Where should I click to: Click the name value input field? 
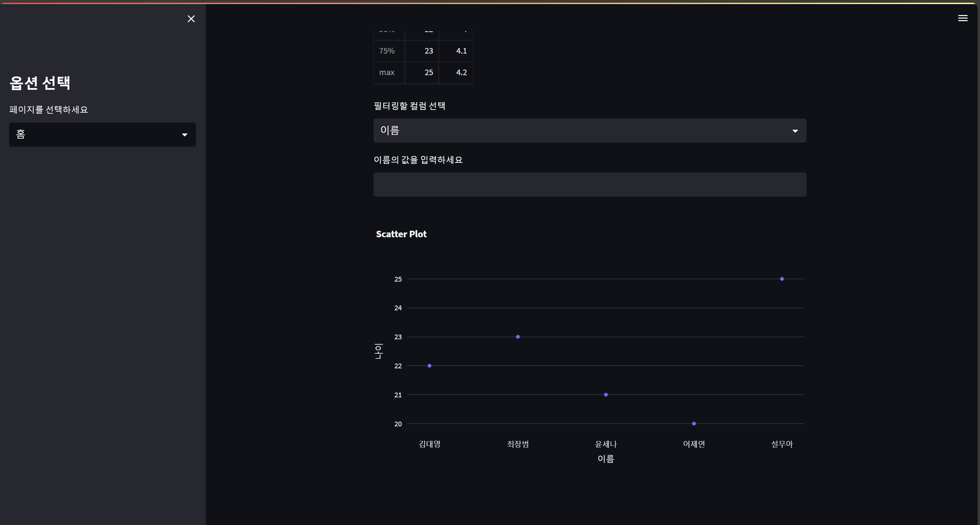pos(589,185)
